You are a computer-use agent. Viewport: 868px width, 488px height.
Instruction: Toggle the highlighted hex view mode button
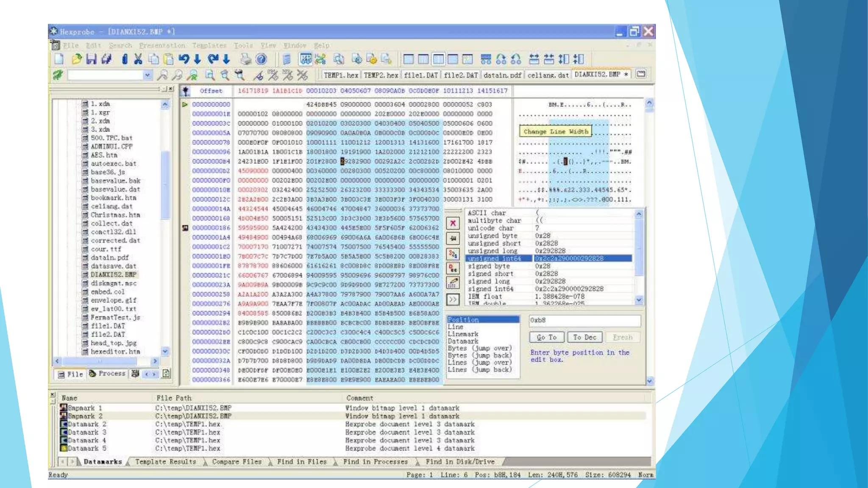click(x=305, y=59)
